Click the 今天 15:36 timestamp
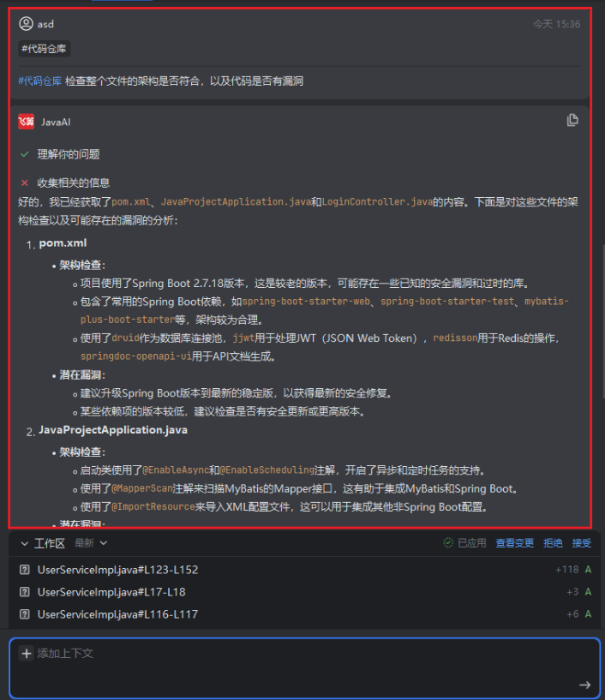 [x=557, y=24]
